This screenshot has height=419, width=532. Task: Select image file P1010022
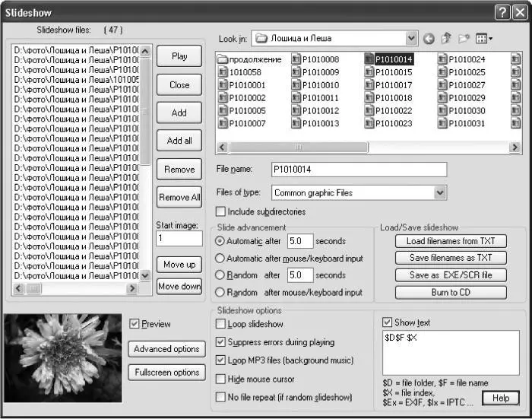tap(388, 111)
